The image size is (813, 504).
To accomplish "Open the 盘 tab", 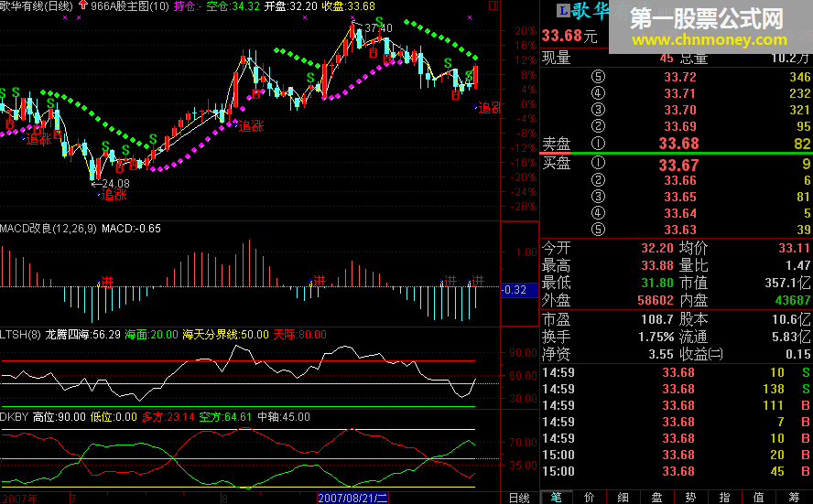I will [x=656, y=498].
